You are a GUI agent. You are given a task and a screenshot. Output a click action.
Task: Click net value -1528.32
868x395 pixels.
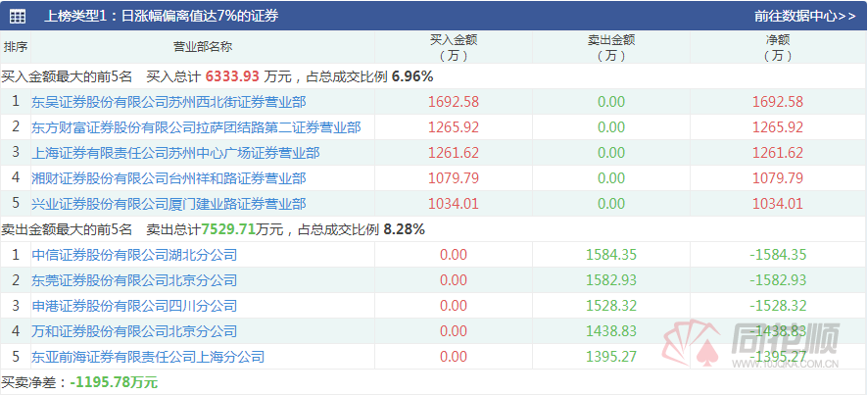[x=778, y=306]
